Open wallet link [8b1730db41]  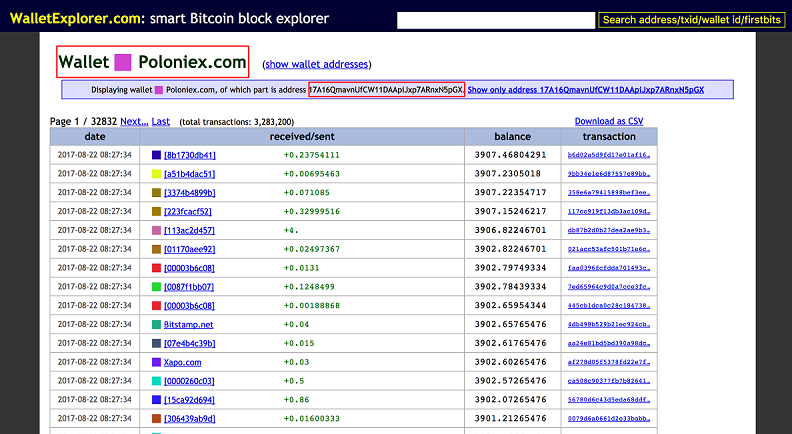(x=189, y=155)
